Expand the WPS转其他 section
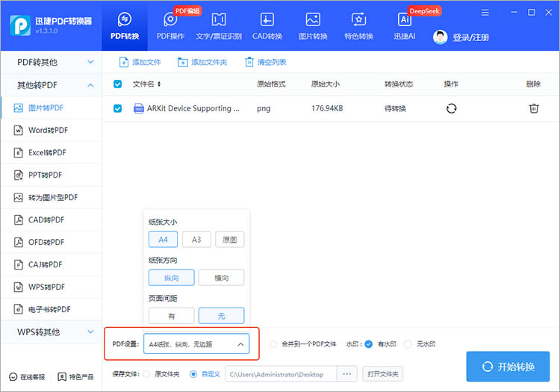 point(52,332)
